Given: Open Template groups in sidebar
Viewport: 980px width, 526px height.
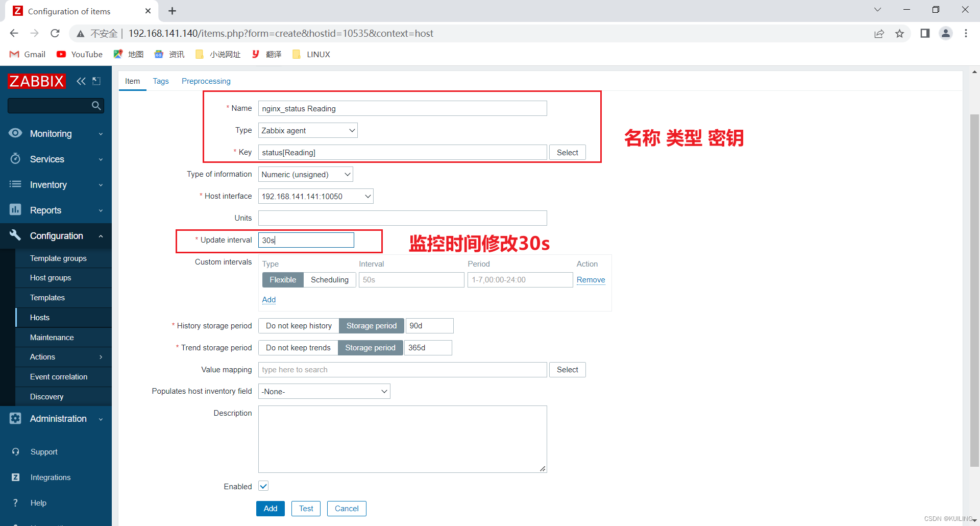Looking at the screenshot, I should click(58, 258).
